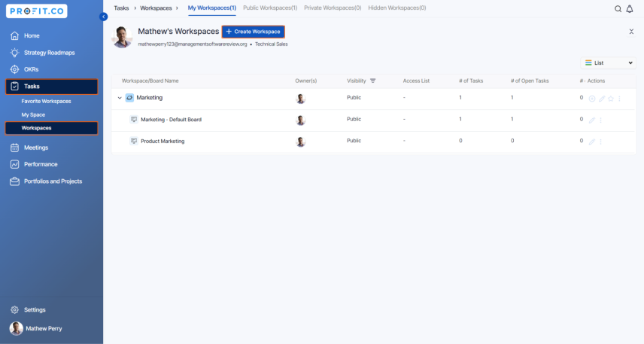Click the Workspace/Board Name column header
The width and height of the screenshot is (644, 344).
point(150,81)
